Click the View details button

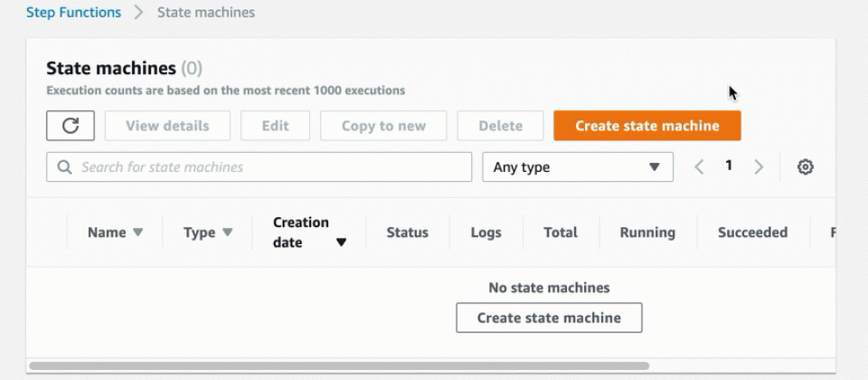(x=167, y=127)
